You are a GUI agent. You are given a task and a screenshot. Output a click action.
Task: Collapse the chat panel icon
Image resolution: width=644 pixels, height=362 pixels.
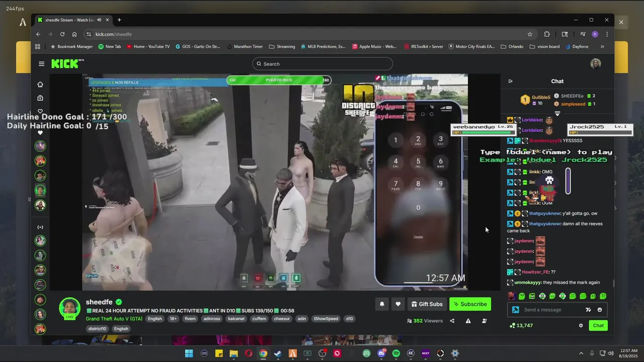point(510,81)
